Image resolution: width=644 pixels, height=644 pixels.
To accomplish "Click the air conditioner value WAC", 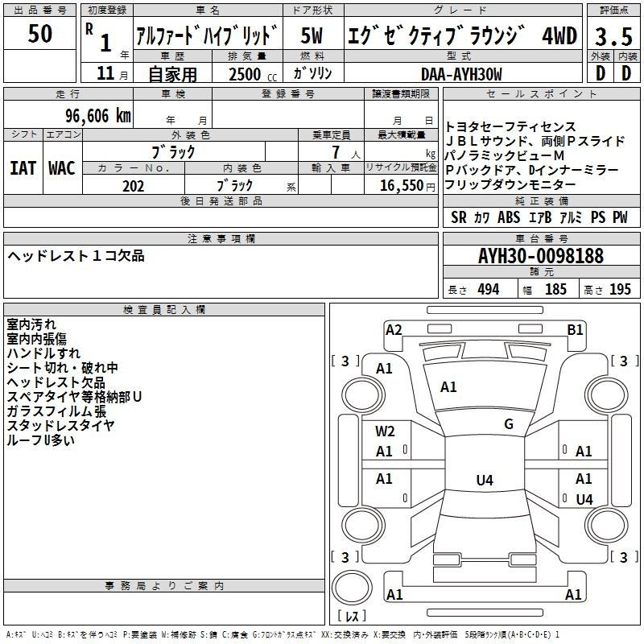I will point(62,168).
